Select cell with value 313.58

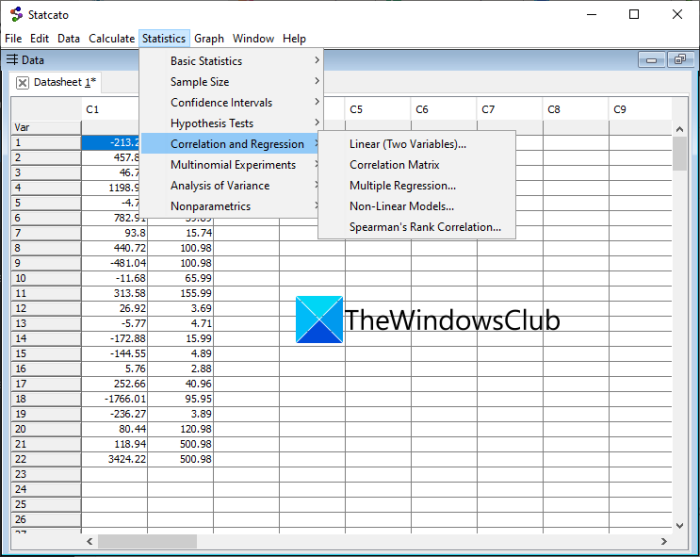114,293
